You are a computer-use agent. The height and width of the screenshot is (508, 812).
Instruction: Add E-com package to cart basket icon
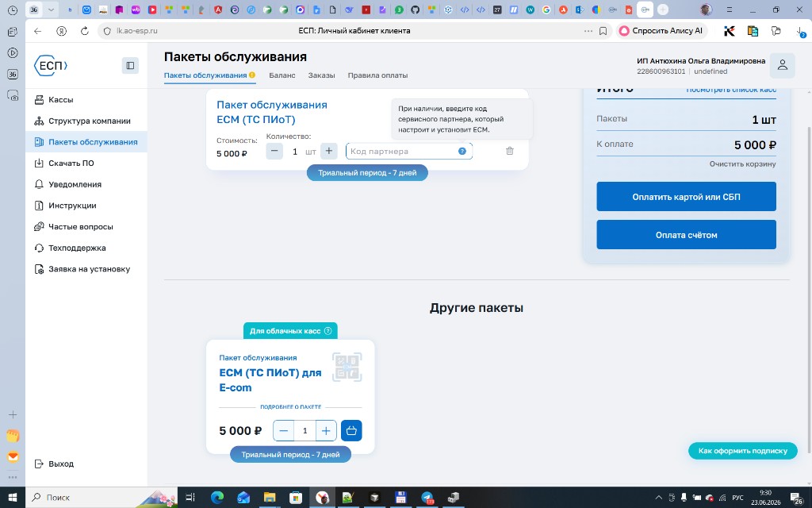click(x=351, y=431)
